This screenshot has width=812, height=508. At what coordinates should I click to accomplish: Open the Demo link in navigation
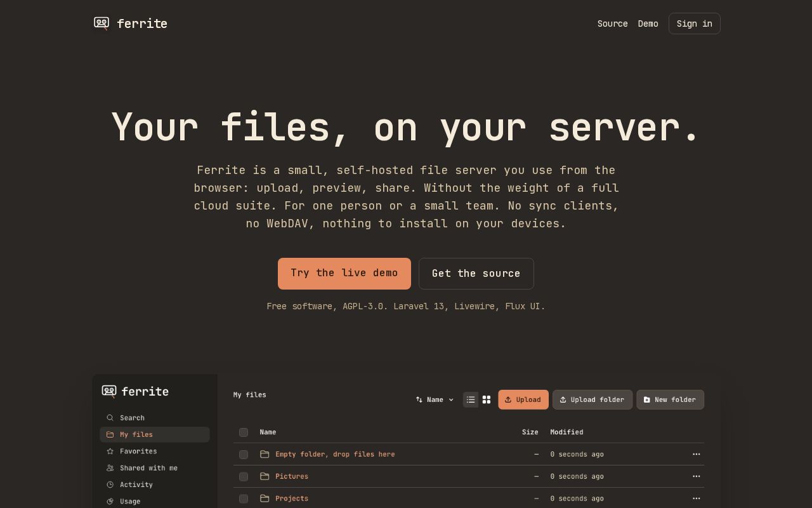[x=648, y=23]
